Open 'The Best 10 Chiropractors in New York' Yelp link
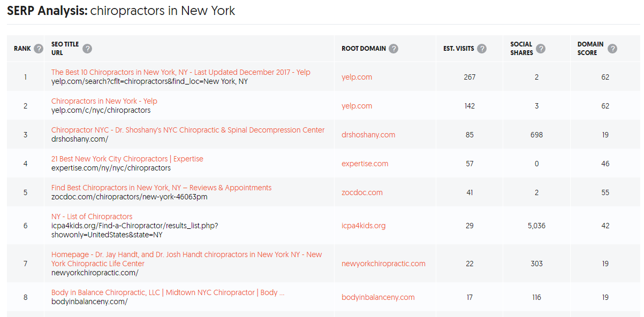The width and height of the screenshot is (644, 317). (181, 72)
